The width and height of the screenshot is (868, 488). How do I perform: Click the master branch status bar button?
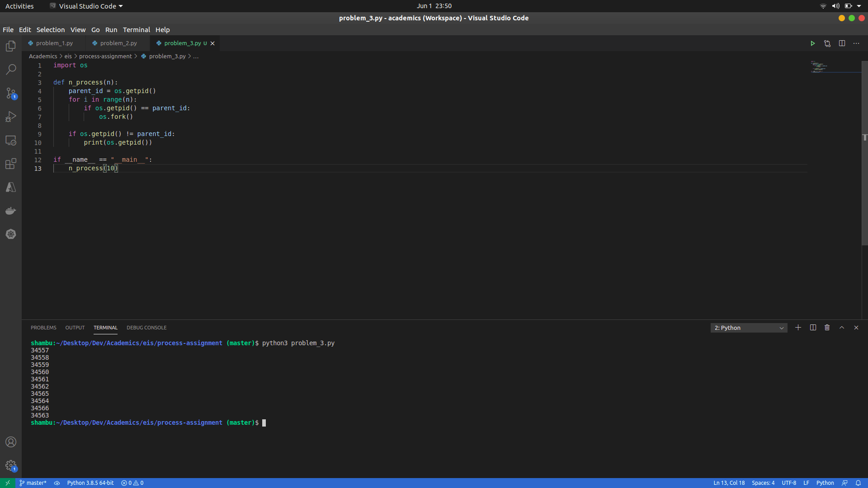[x=33, y=483]
